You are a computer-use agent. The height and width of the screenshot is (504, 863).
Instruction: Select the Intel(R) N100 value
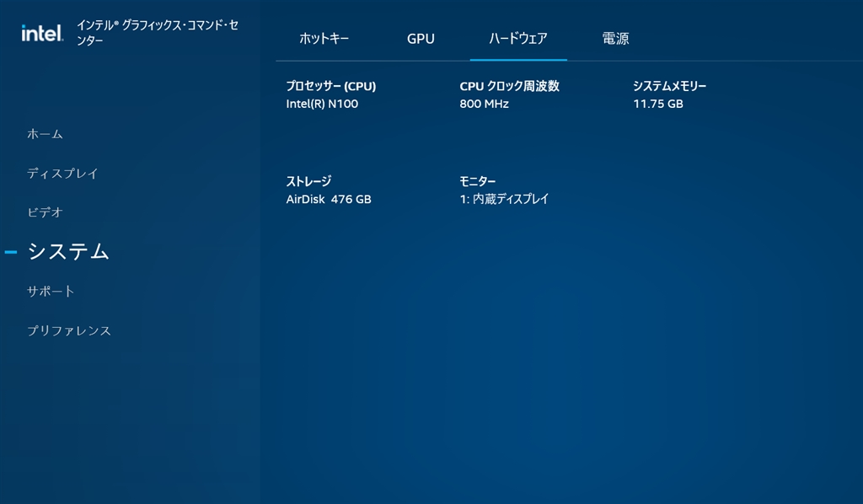322,104
